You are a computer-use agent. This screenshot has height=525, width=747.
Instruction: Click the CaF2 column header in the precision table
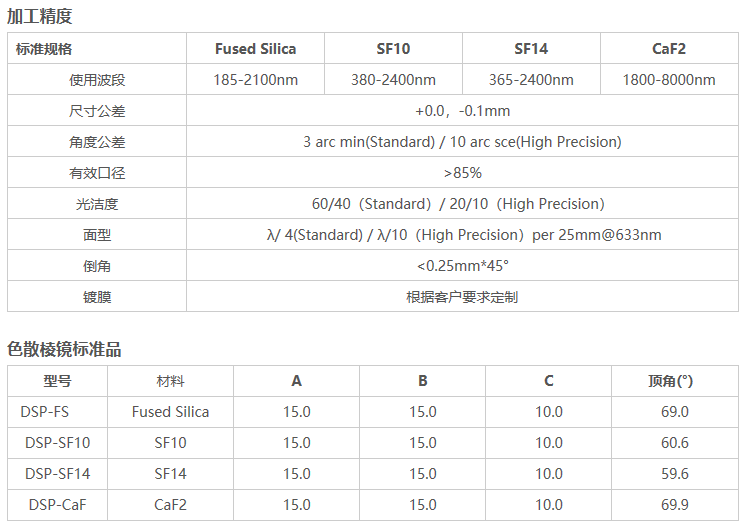[x=669, y=48]
